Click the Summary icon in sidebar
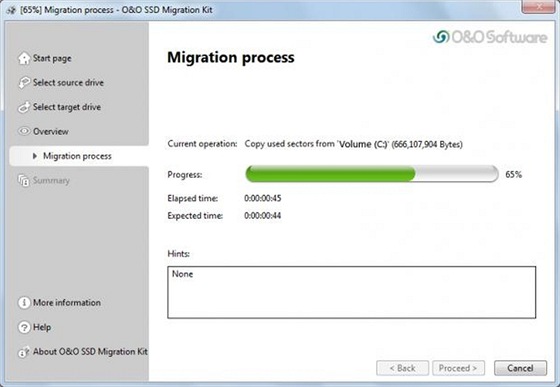This screenshot has height=387, width=560. pos(24,180)
